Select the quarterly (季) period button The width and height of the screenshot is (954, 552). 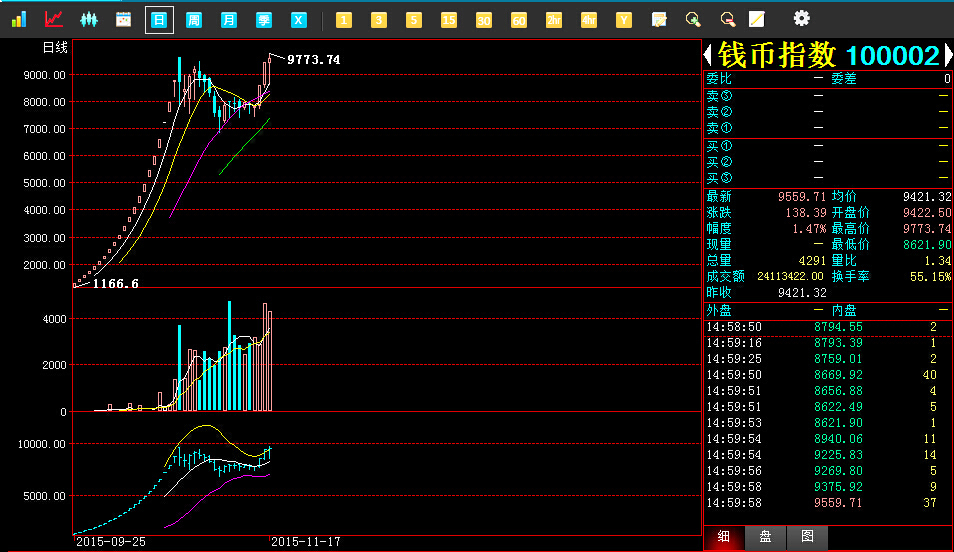(264, 19)
